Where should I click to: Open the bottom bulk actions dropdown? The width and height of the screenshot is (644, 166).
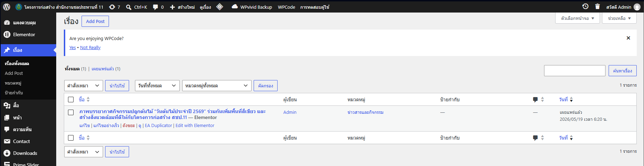click(x=84, y=152)
